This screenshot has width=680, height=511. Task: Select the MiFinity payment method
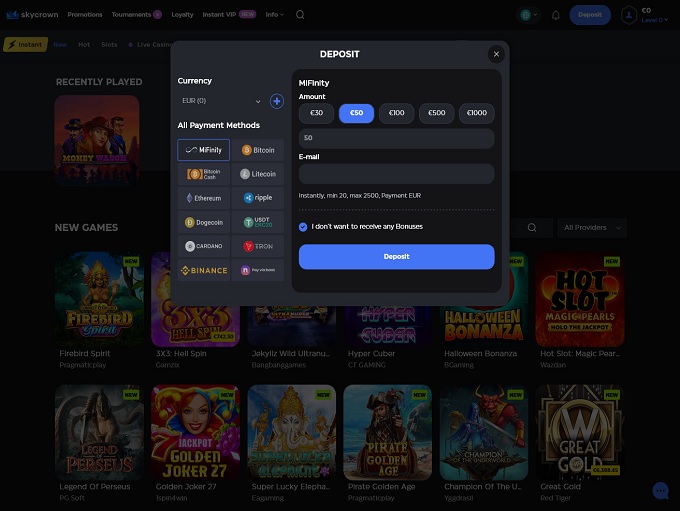[204, 150]
